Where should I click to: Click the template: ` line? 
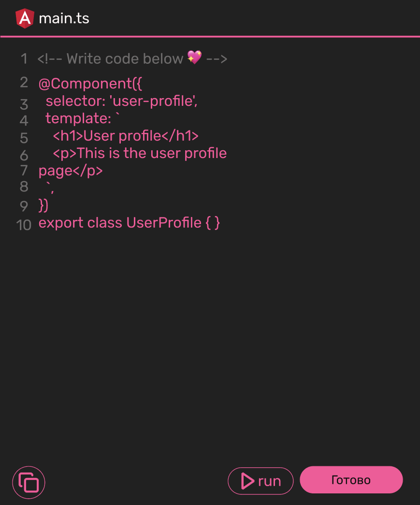[x=82, y=118]
